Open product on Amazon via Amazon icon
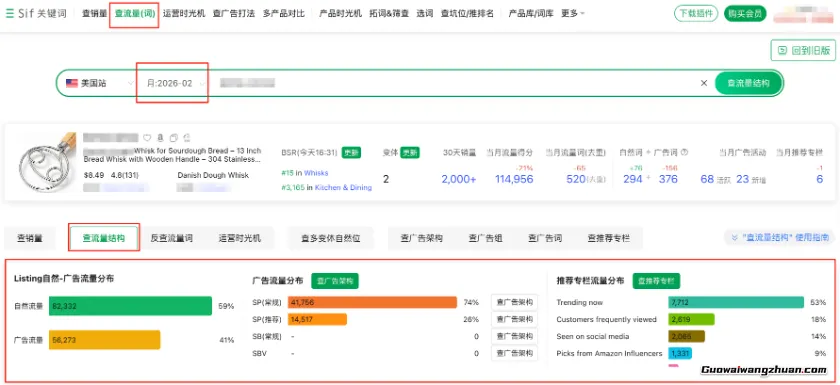This screenshot has width=840, height=385. [x=160, y=138]
